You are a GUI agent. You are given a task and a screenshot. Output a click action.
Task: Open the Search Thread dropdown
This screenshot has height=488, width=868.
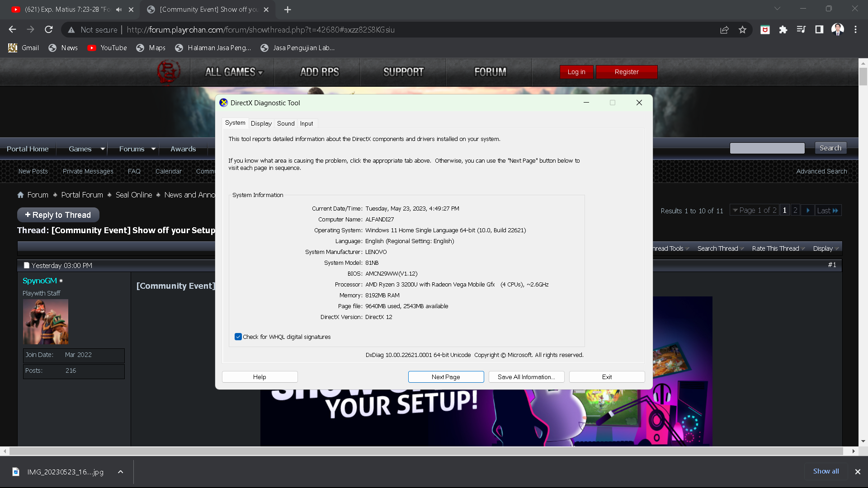tap(721, 249)
